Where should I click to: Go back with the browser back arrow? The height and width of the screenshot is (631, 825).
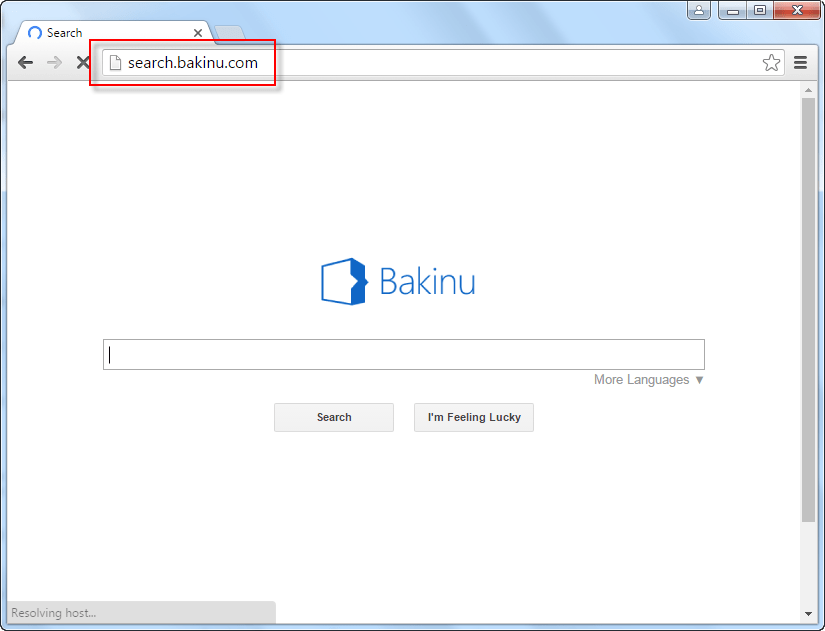click(x=25, y=63)
